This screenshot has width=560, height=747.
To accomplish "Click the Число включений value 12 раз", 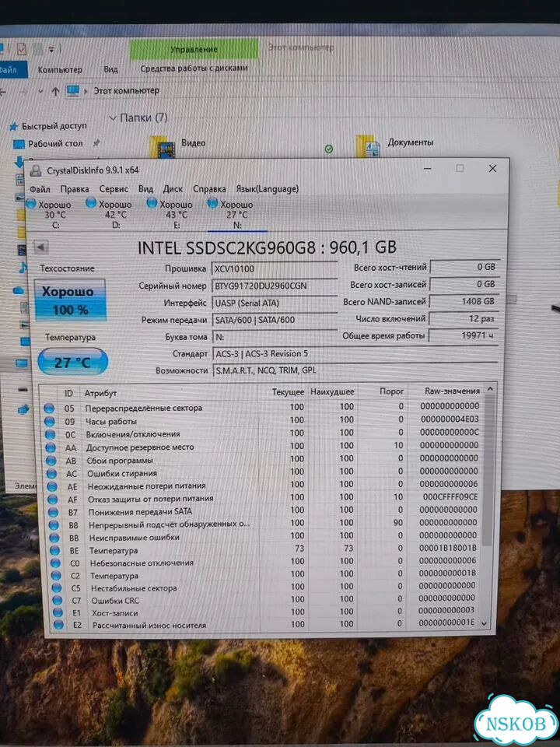I will coord(464,318).
